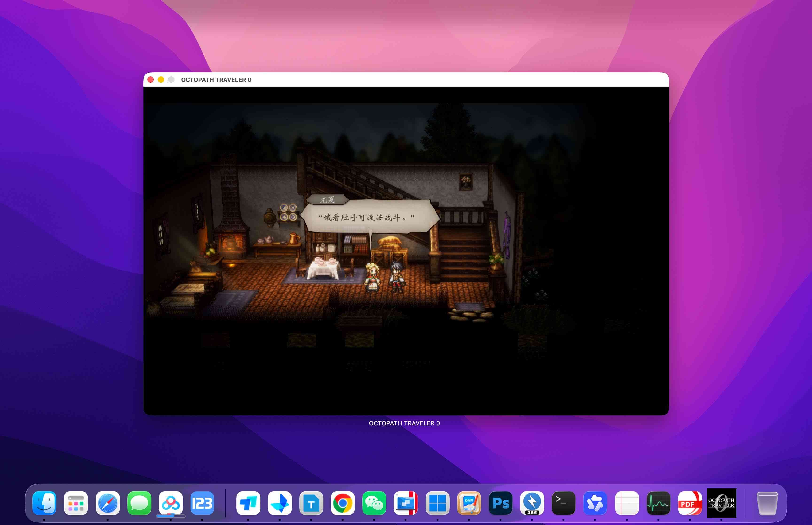
Task: Open the Trash in the dock
Action: tap(767, 503)
